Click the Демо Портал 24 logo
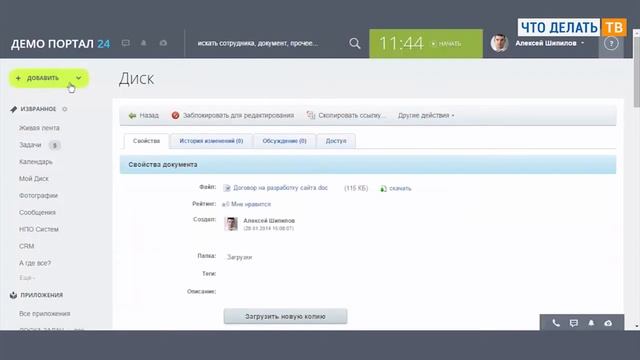Screen dimensions: 640x360 pos(60,44)
